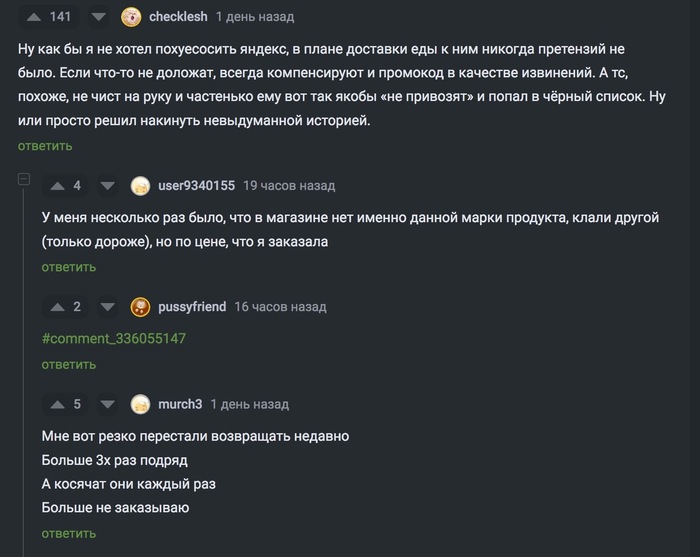This screenshot has height=557, width=700.
Task: Downvote the checklesh comment
Action: tap(98, 17)
